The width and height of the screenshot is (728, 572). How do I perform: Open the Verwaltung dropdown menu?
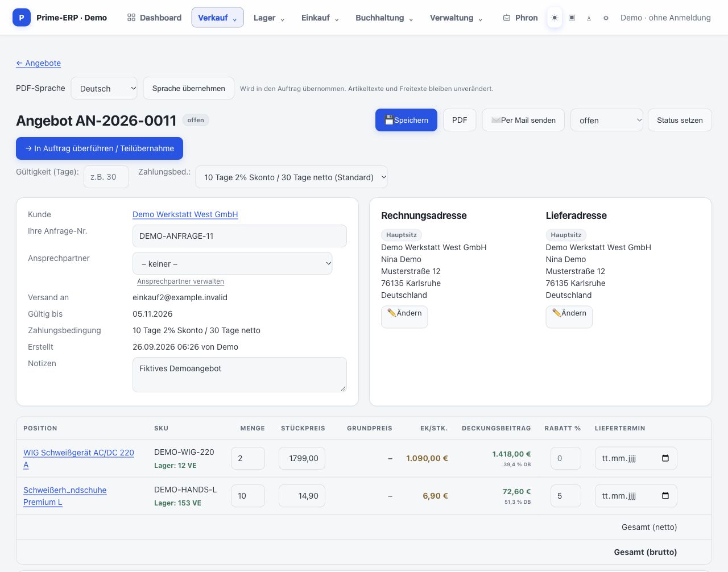(x=456, y=18)
